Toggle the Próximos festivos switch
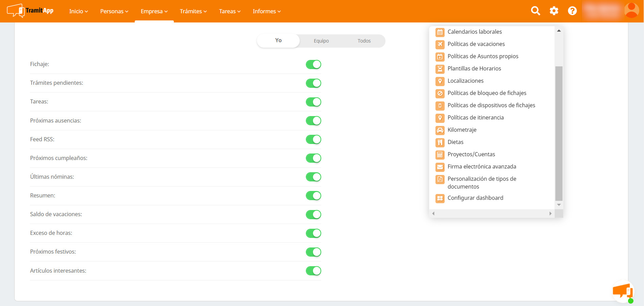Screen dimensions: 644x306 pos(313,252)
